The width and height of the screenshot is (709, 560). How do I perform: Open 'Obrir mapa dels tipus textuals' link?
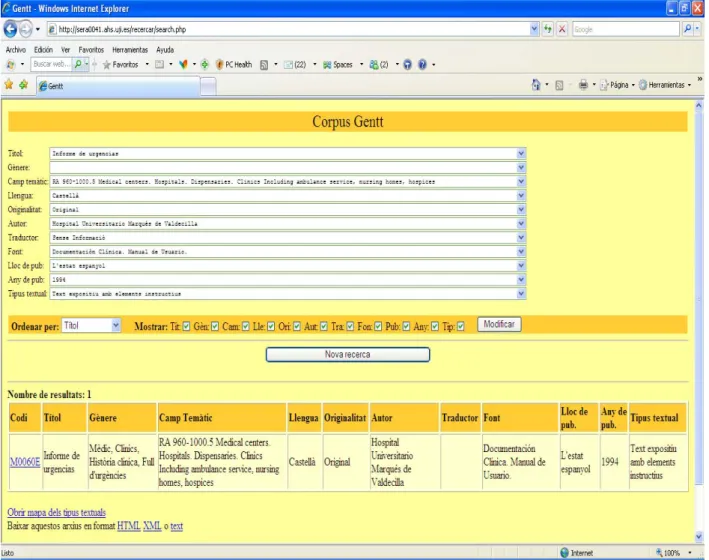(x=57, y=513)
